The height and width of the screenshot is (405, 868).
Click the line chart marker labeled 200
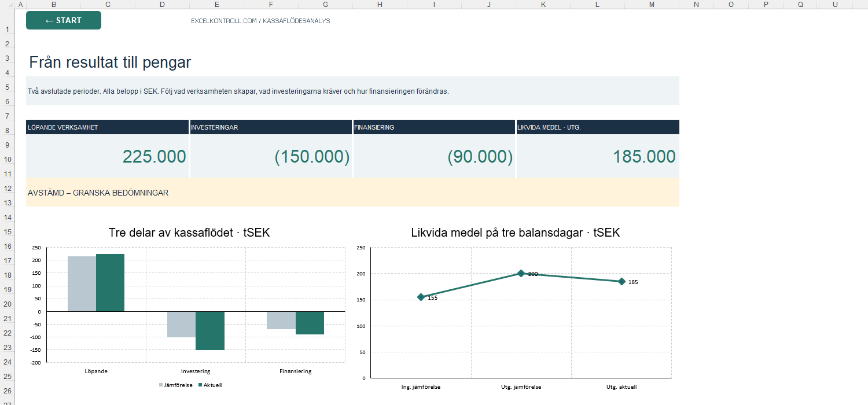pyautogui.click(x=521, y=273)
